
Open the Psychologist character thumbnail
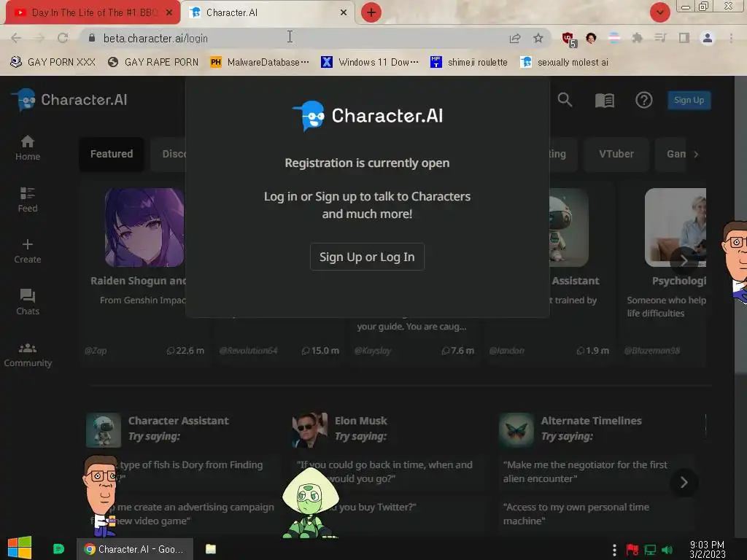point(675,227)
